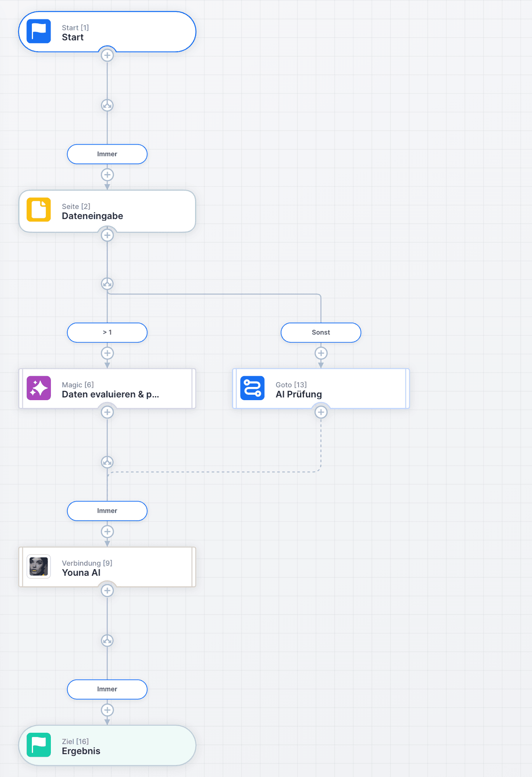Click the Youna AI portrait thumbnail
This screenshot has width=532, height=777.
(x=38, y=566)
